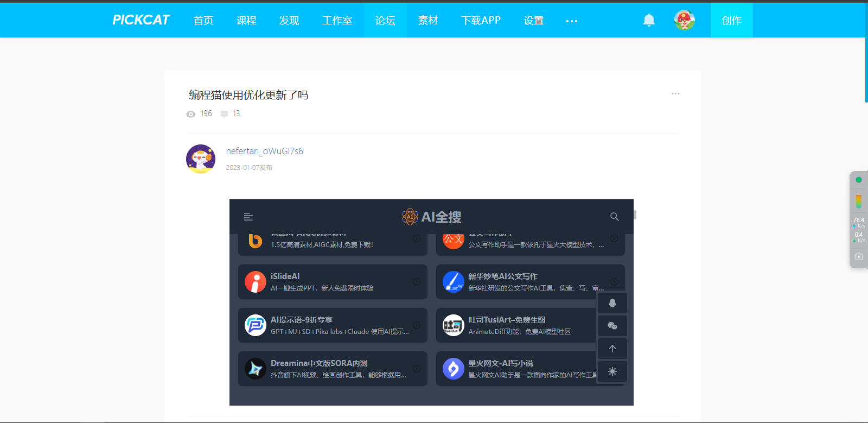Open the post's three-dot options menu
The height and width of the screenshot is (423, 868).
tap(675, 93)
